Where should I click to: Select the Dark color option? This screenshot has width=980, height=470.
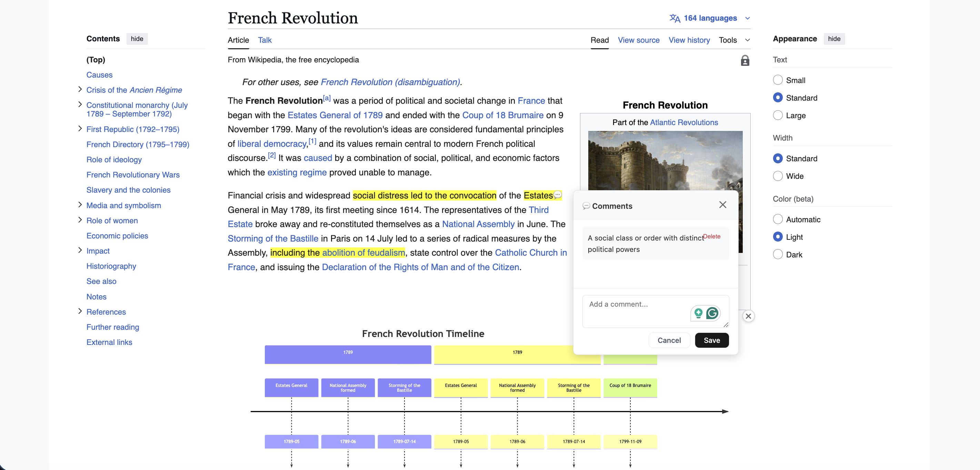(778, 254)
